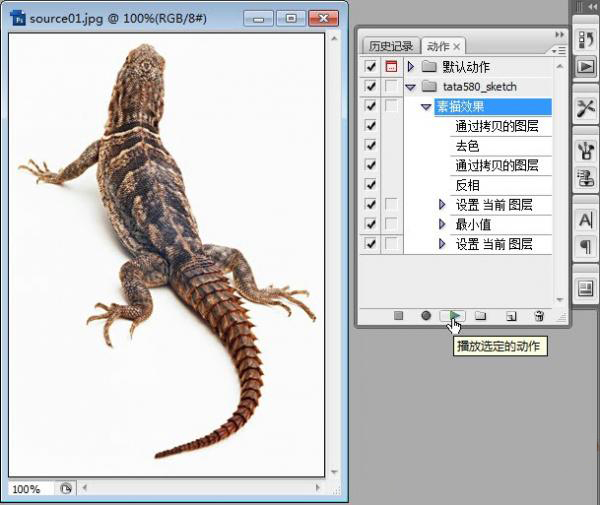Select the 素描效果 action row
600x505 pixels.
pyautogui.click(x=493, y=106)
